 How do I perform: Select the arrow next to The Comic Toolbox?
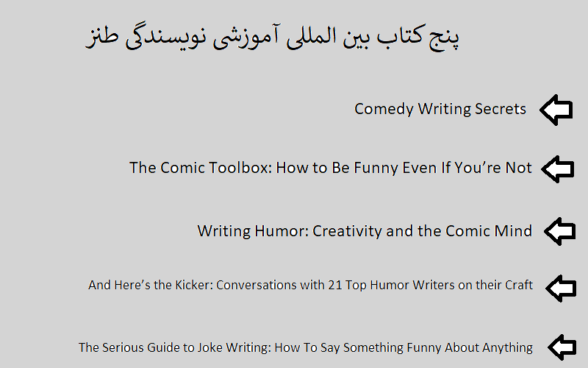pyautogui.click(x=558, y=169)
